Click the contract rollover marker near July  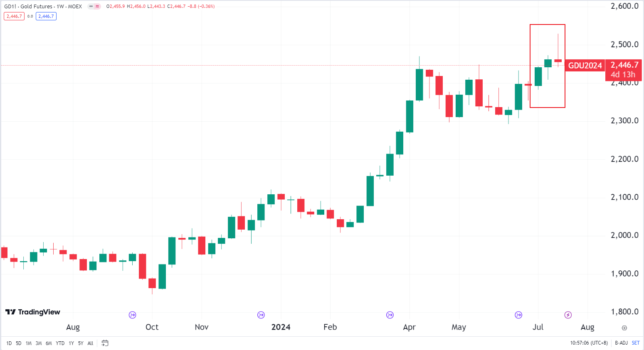click(518, 315)
